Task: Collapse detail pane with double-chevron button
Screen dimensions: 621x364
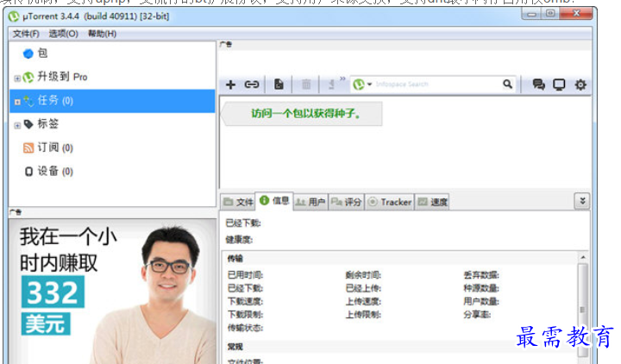Action: pyautogui.click(x=582, y=201)
